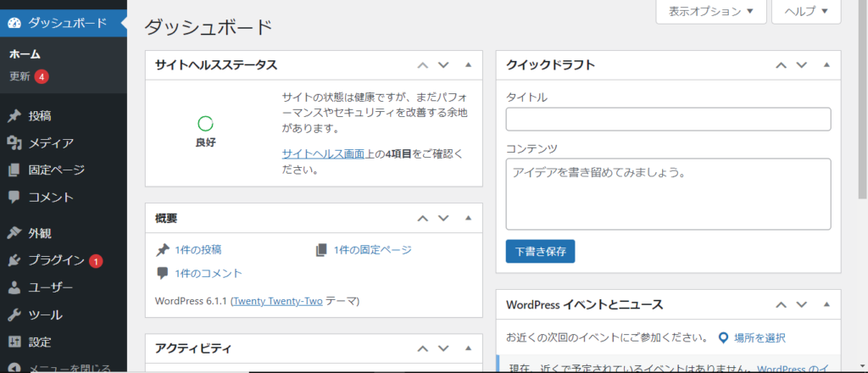
Task: Open the 更新 submenu item
Action: pyautogui.click(x=20, y=76)
